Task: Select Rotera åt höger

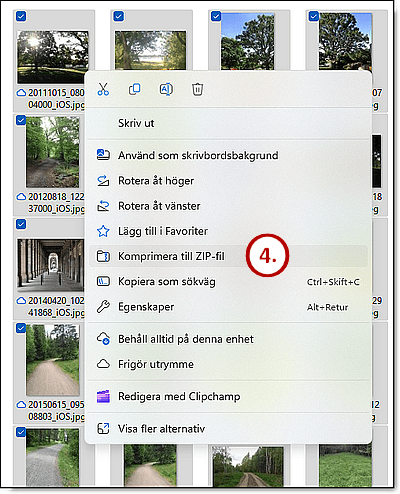Action: (x=228, y=181)
